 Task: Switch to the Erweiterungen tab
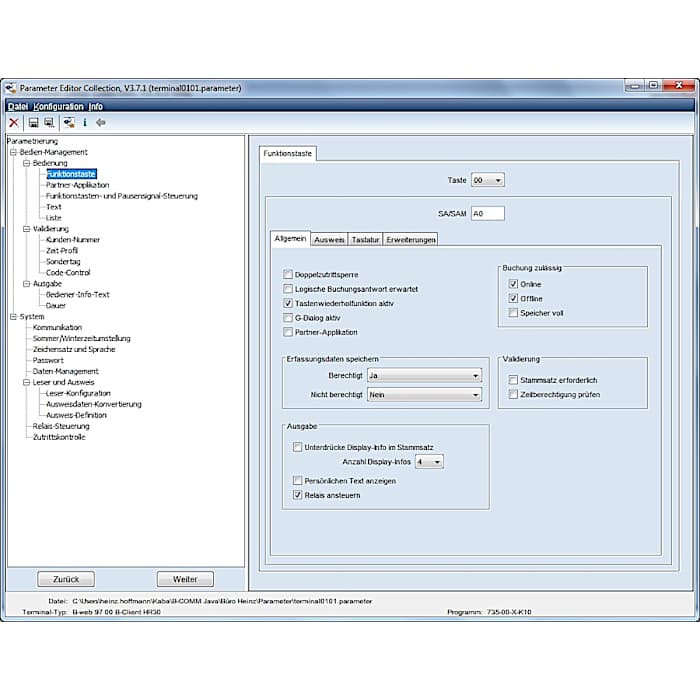click(x=411, y=240)
